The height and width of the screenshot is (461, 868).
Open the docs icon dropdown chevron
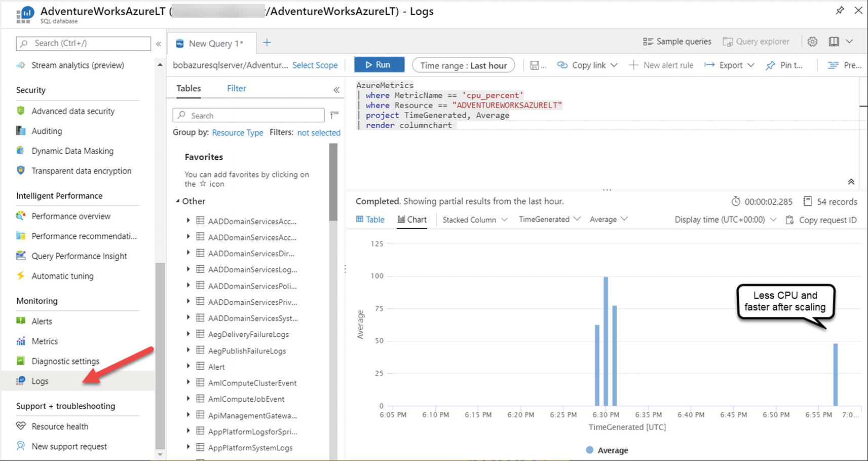850,42
